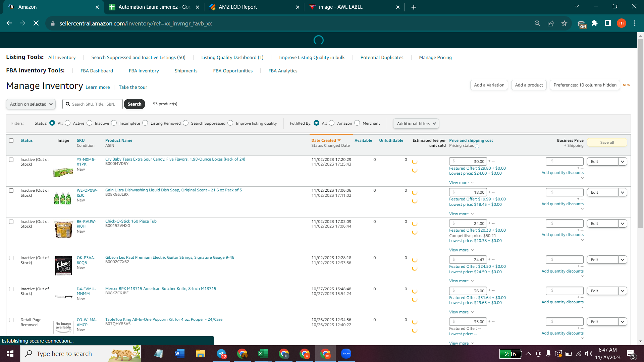Click the Windows Start button

(x=10, y=354)
